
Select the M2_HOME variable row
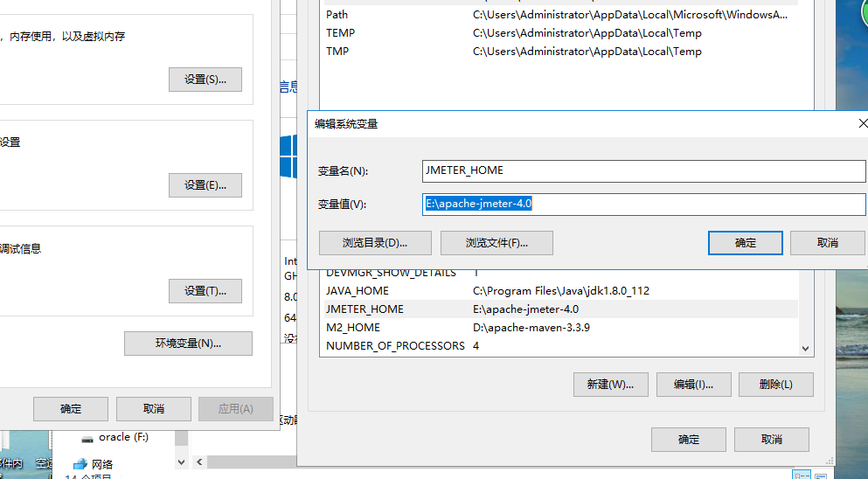pyautogui.click(x=560, y=327)
